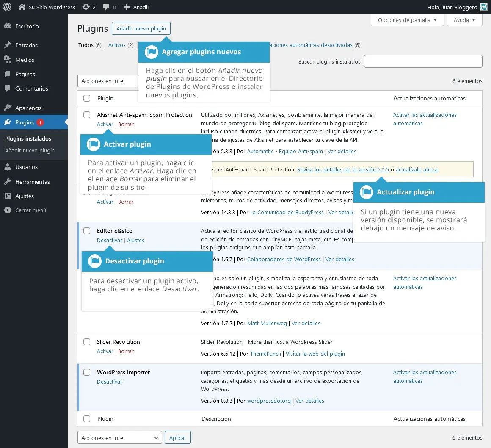The width and height of the screenshot is (491, 448).
Task: Click the bottom Aplicar button
Action: (x=177, y=438)
